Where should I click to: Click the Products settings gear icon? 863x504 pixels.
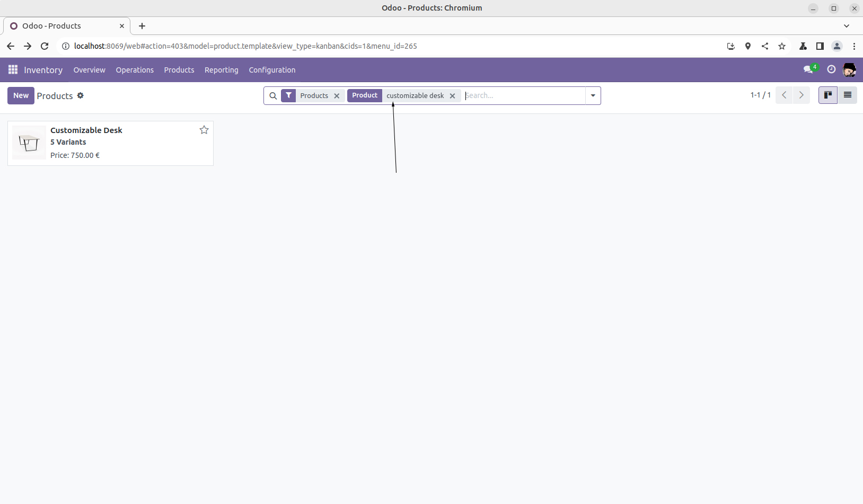coord(81,95)
